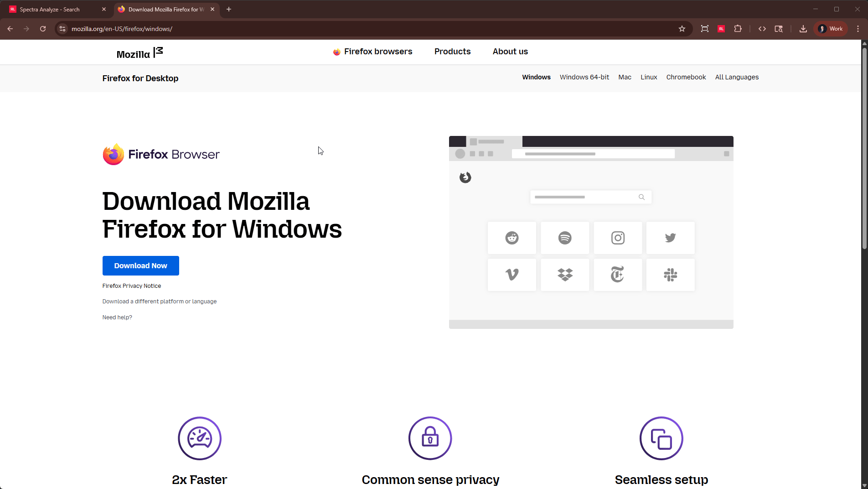Click the 2x Faster heading
Screen dimensions: 868x489
click(x=200, y=480)
